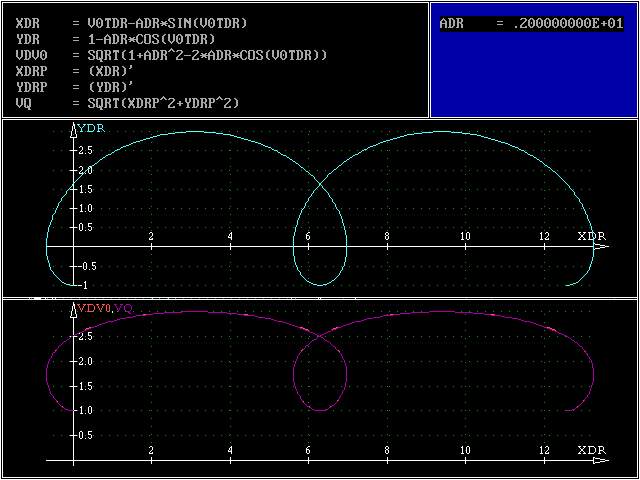640x480 pixels.
Task: Click the XDR label in lower plot
Action: (x=591, y=451)
